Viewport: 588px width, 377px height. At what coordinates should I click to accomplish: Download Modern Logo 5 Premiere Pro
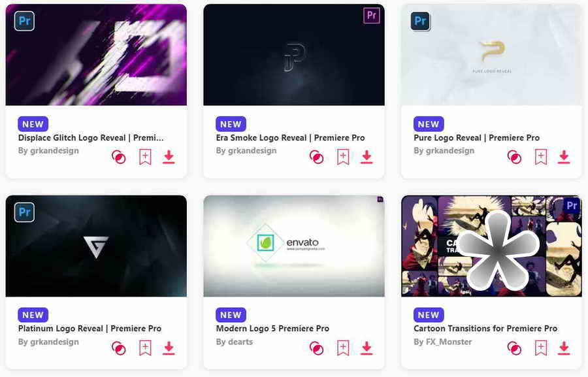pos(367,348)
